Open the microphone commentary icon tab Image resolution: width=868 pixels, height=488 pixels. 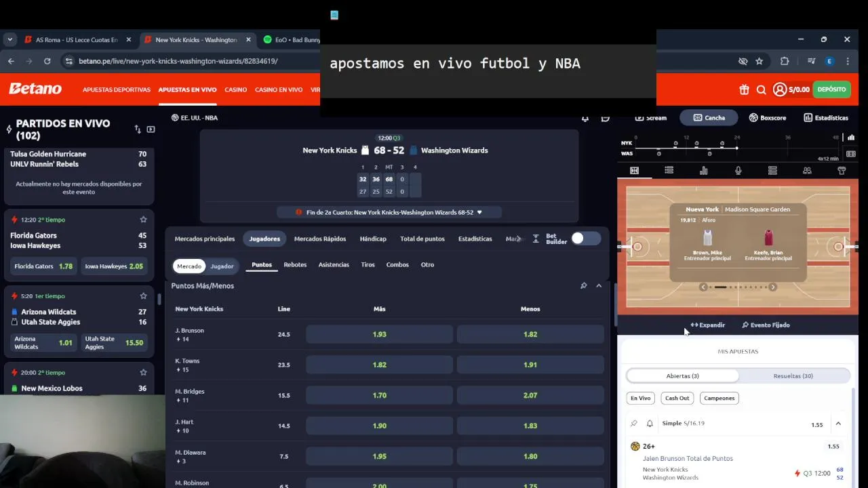point(738,171)
